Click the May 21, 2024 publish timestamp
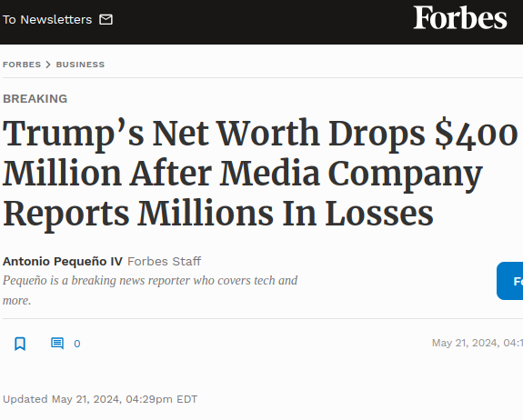Screen dimensions: 523x420 (x=478, y=343)
